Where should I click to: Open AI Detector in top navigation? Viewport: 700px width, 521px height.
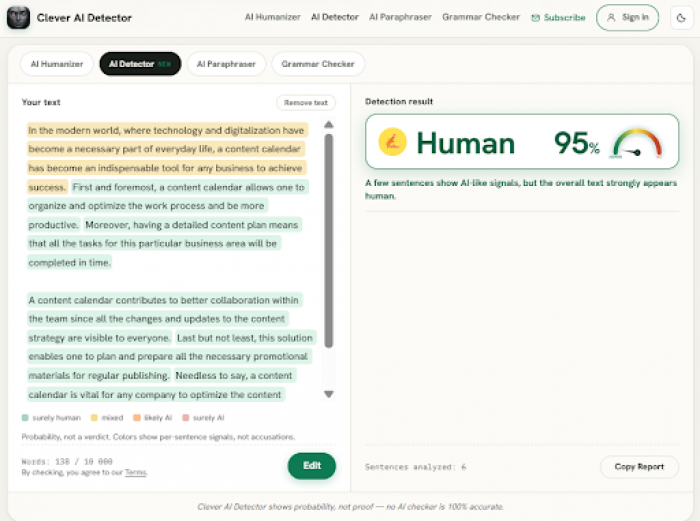(335, 17)
